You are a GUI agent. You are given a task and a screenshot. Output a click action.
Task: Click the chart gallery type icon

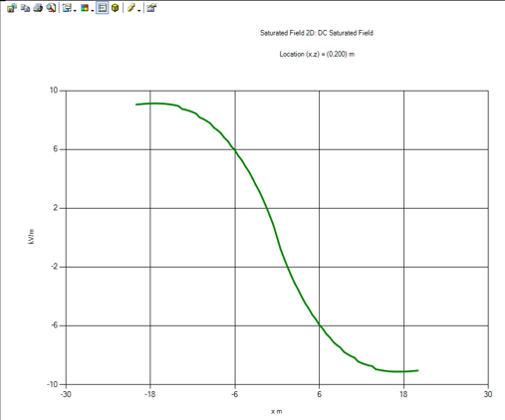pyautogui.click(x=67, y=8)
